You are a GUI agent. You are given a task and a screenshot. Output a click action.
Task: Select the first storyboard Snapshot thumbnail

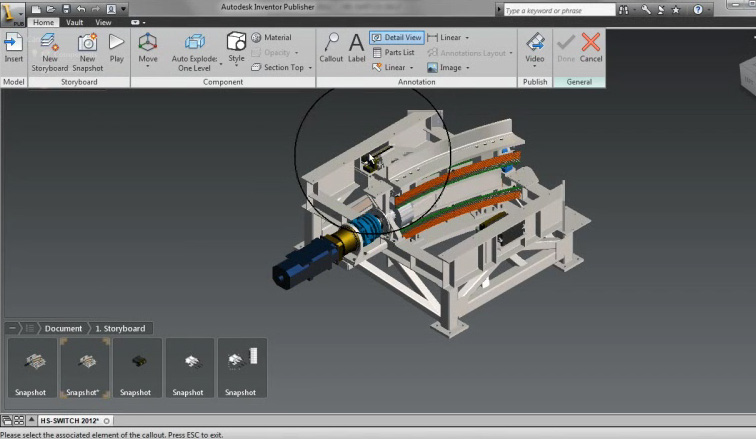coord(31,368)
